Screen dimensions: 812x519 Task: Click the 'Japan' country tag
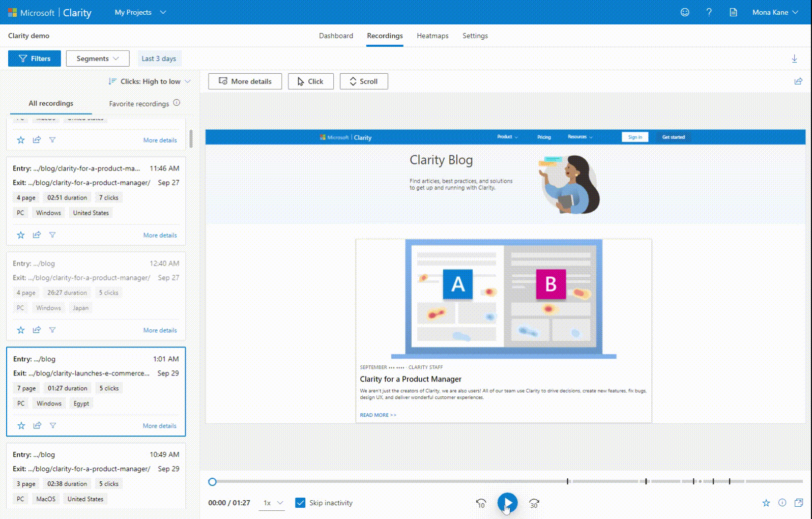point(80,308)
